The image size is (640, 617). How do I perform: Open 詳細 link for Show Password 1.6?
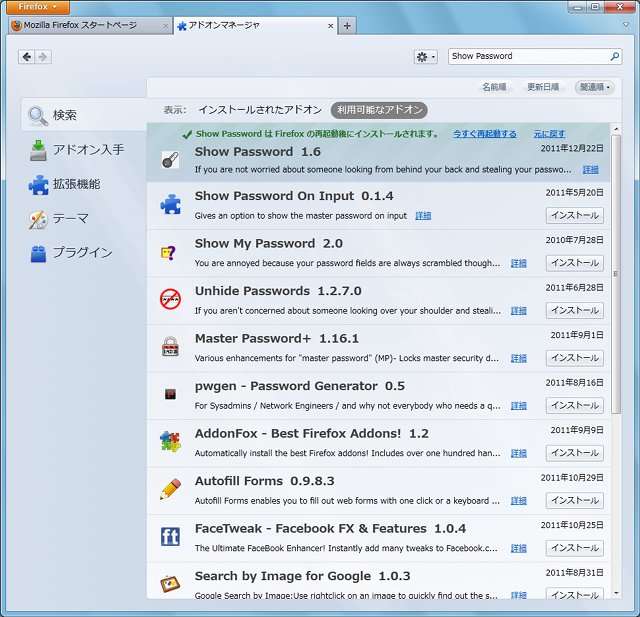tap(590, 169)
